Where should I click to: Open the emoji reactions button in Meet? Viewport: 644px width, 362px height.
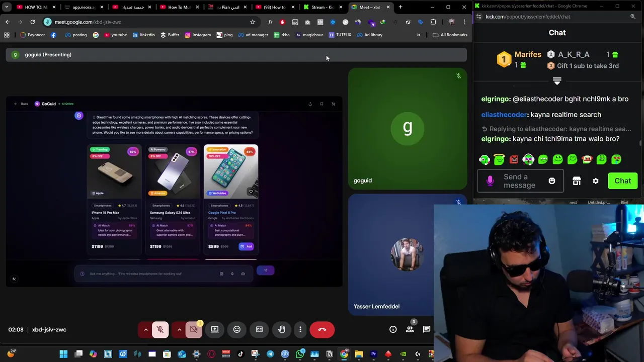click(x=237, y=330)
